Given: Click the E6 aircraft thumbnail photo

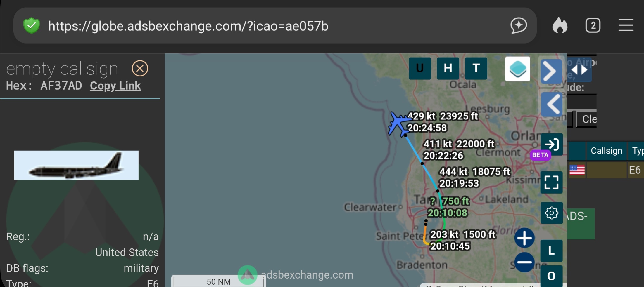Looking at the screenshot, I should point(76,165).
